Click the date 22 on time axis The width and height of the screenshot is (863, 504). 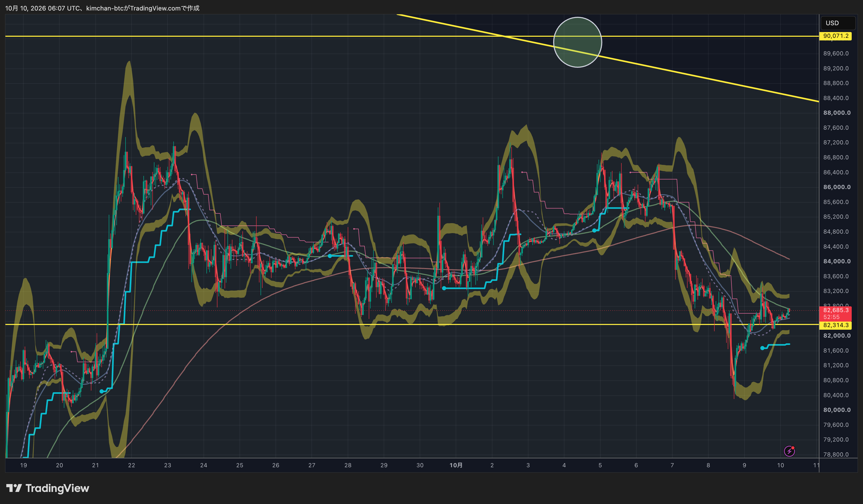click(132, 465)
